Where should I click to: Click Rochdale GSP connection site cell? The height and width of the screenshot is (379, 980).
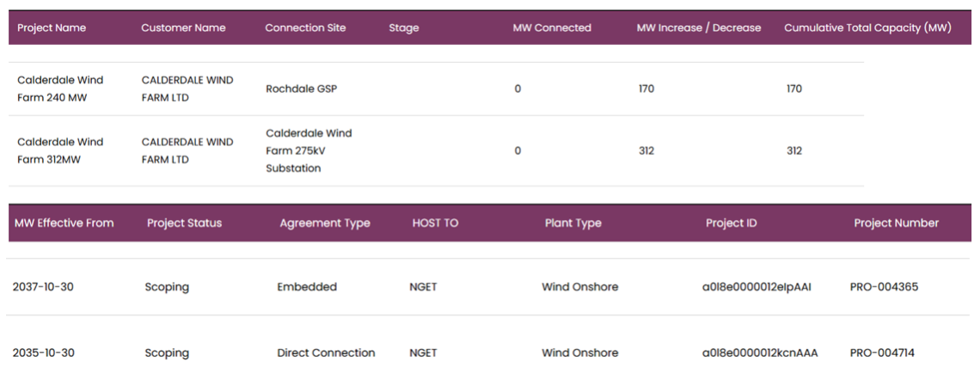pos(301,89)
